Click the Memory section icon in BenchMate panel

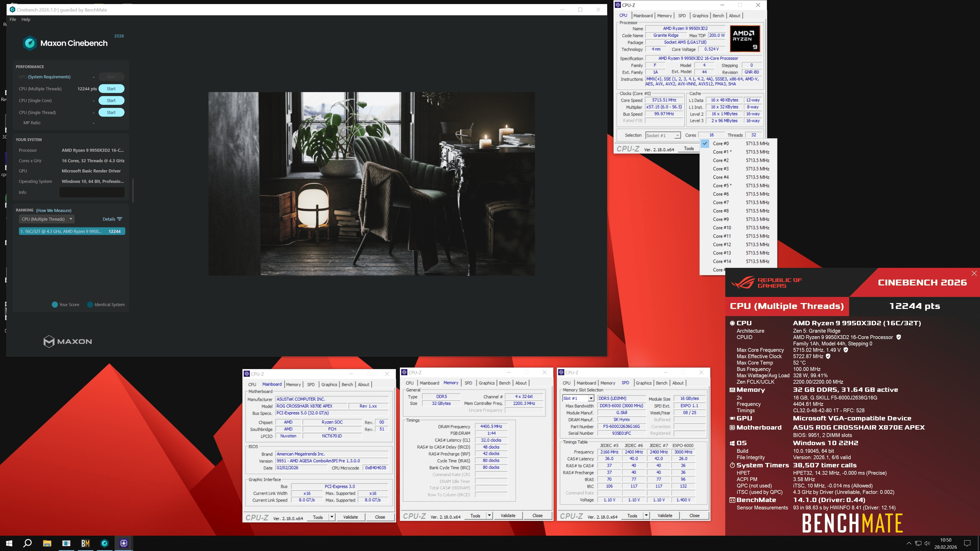(x=732, y=390)
